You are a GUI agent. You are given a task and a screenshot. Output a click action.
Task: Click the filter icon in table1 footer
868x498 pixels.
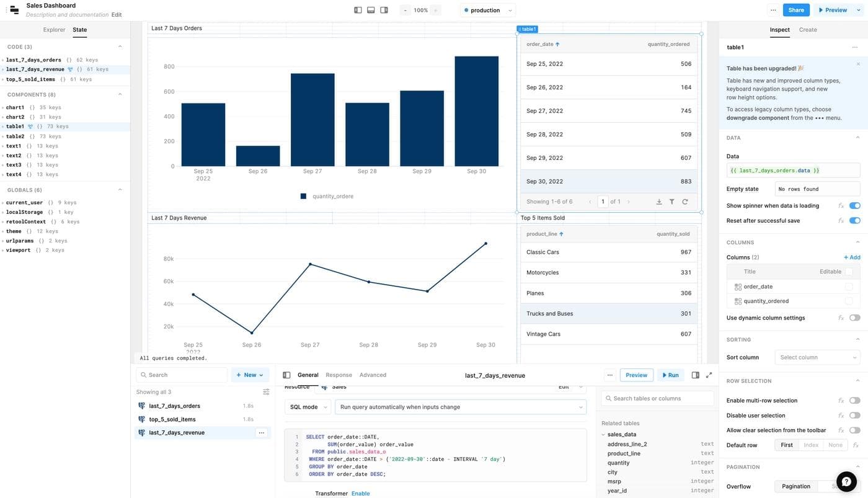671,202
